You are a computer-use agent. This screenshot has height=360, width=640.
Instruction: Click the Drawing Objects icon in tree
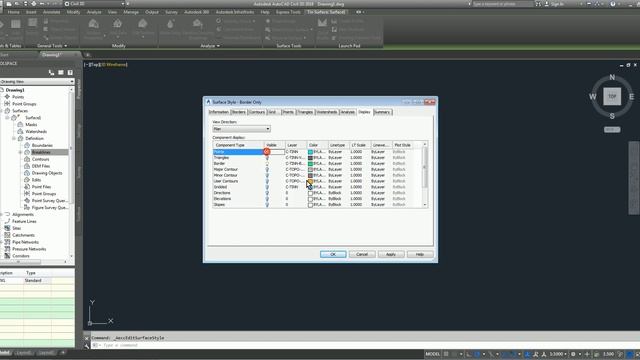[x=27, y=173]
